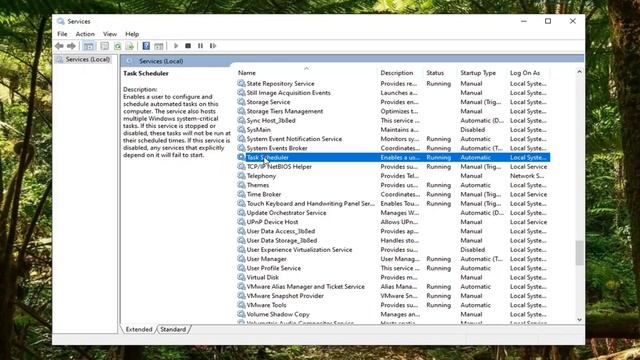Select the SysMain service
640x360 pixels.
coord(393,129)
